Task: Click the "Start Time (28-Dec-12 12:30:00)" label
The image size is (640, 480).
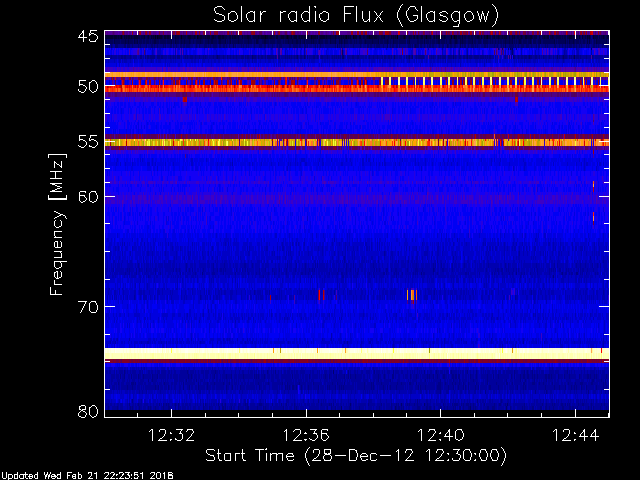Action: (x=356, y=456)
